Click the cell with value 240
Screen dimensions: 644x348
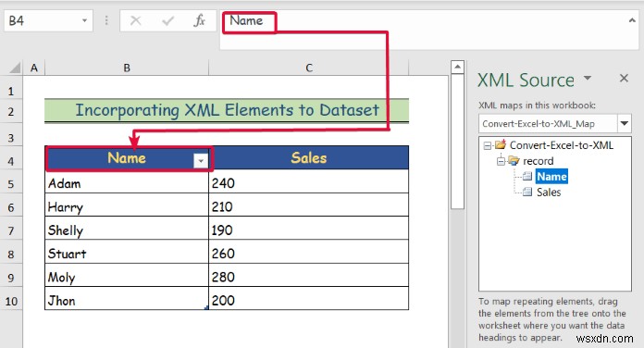coord(309,181)
